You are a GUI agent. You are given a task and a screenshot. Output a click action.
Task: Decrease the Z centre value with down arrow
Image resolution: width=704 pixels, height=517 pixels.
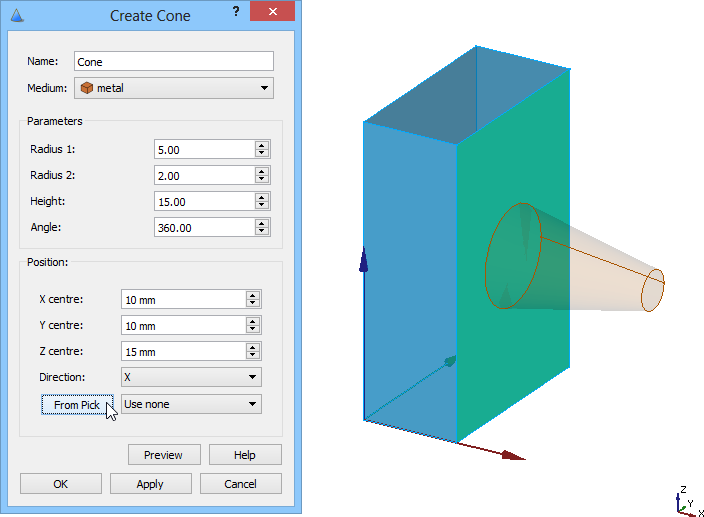[x=253, y=355]
